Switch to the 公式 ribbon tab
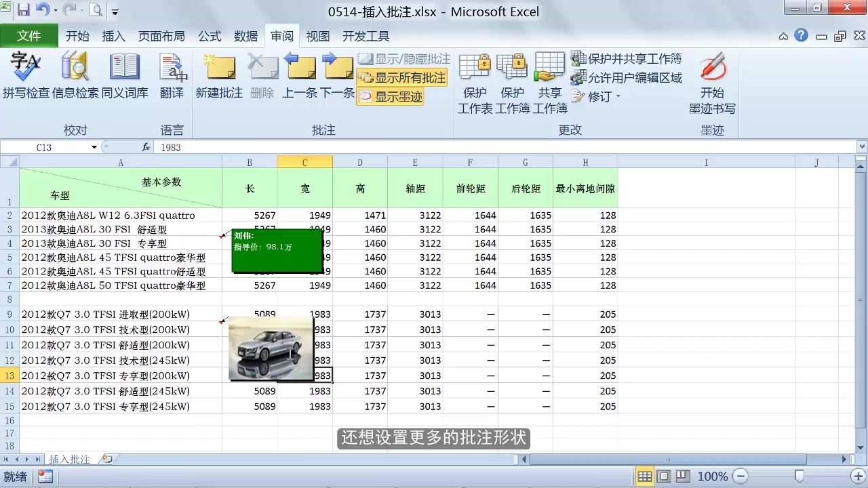 tap(210, 36)
